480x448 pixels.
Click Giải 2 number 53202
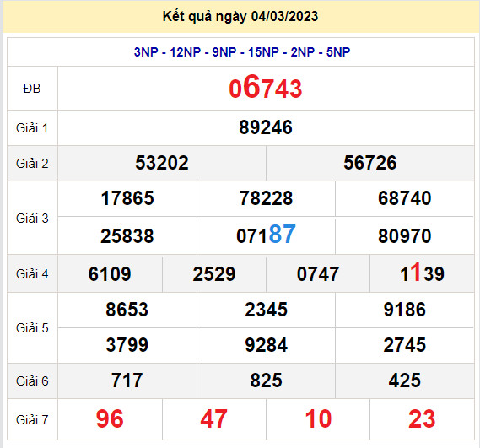coord(162,163)
